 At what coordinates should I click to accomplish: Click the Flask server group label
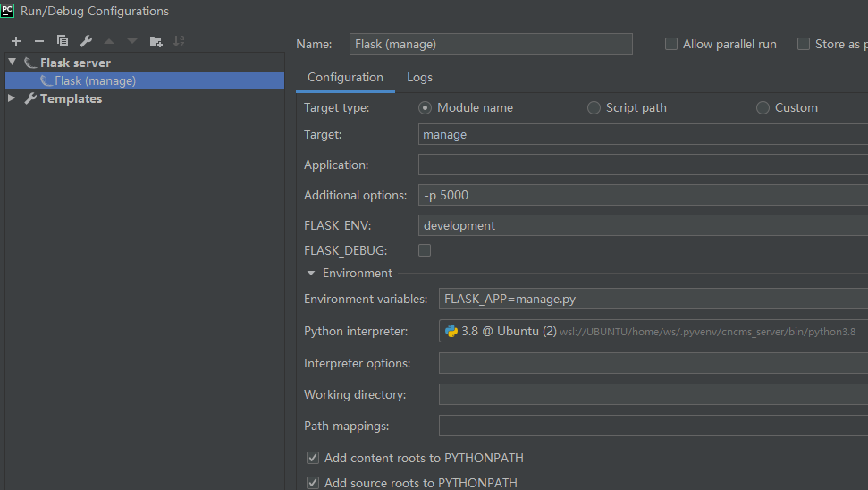pos(75,63)
